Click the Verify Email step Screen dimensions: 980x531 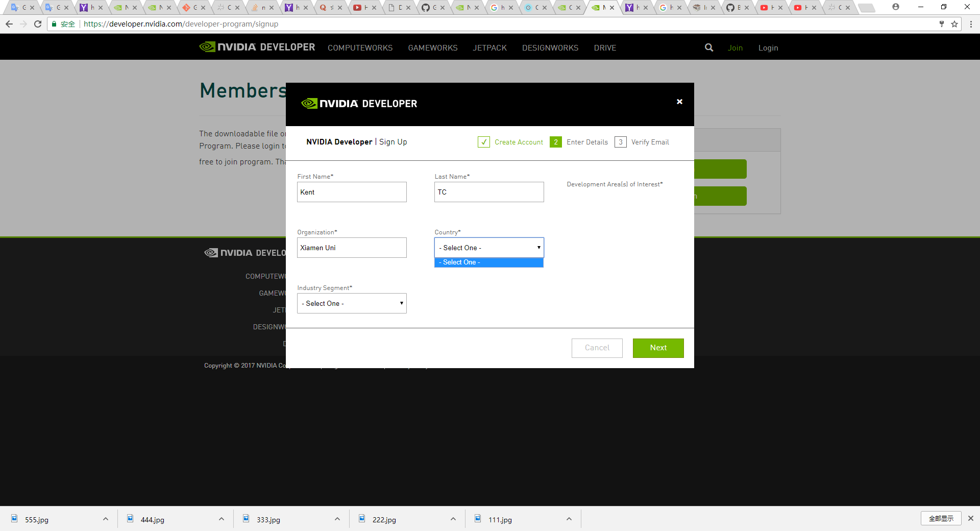(x=642, y=142)
